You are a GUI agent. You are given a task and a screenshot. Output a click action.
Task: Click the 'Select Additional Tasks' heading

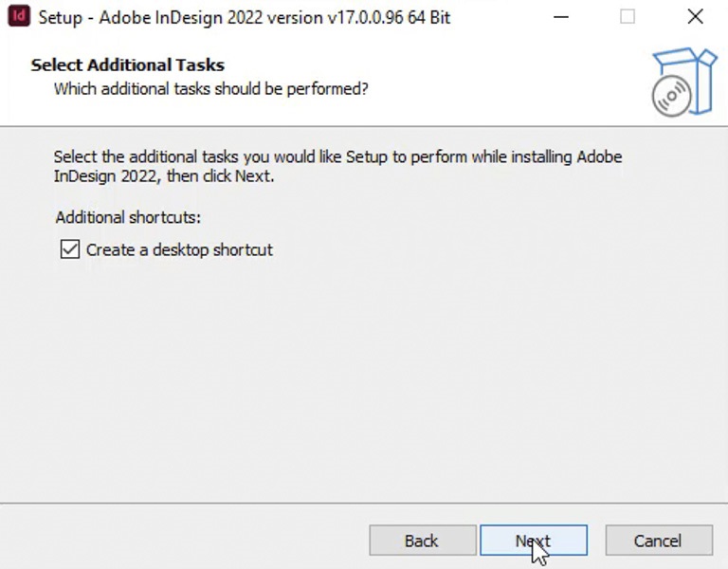(x=128, y=64)
